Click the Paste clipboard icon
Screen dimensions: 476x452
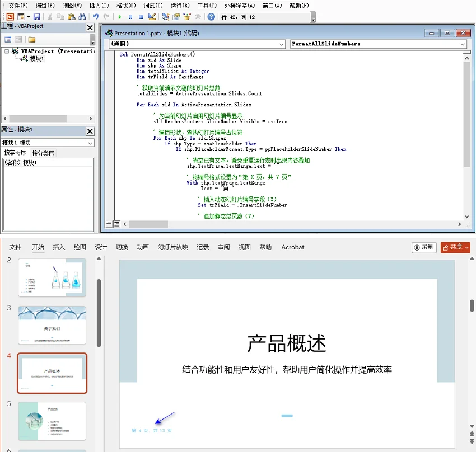click(71, 17)
